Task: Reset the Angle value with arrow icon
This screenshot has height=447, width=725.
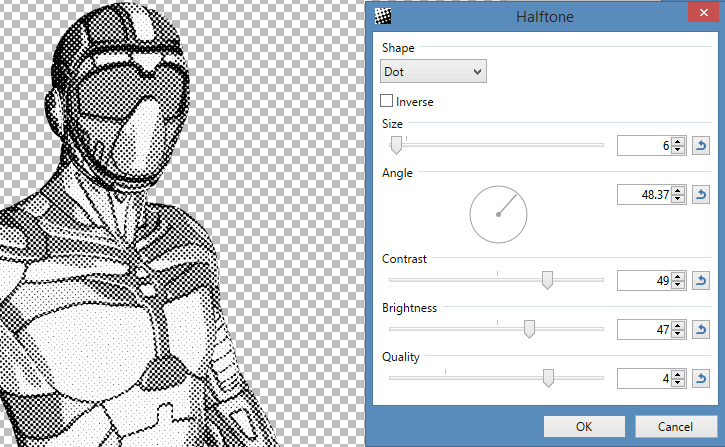Action: coord(702,194)
